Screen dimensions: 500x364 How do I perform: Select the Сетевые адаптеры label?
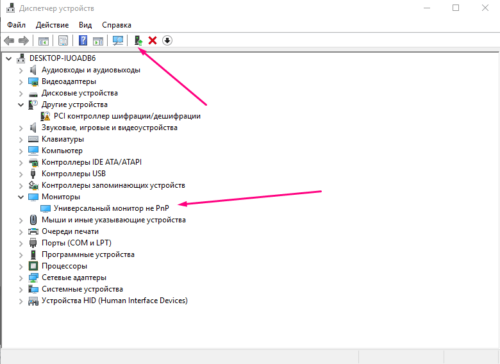tap(74, 277)
